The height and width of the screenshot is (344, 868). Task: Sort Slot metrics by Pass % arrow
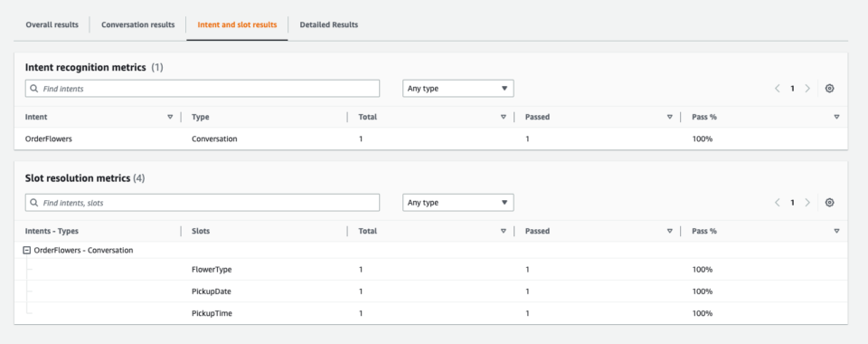coord(836,232)
